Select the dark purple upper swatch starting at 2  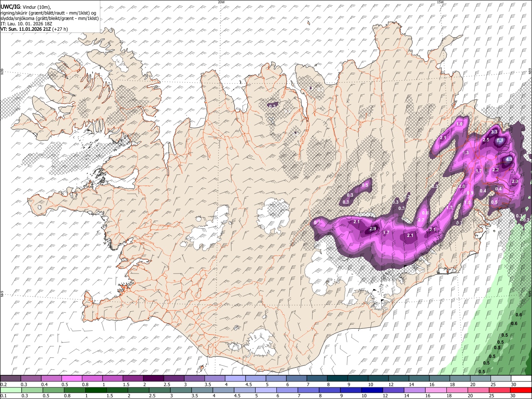point(153,379)
